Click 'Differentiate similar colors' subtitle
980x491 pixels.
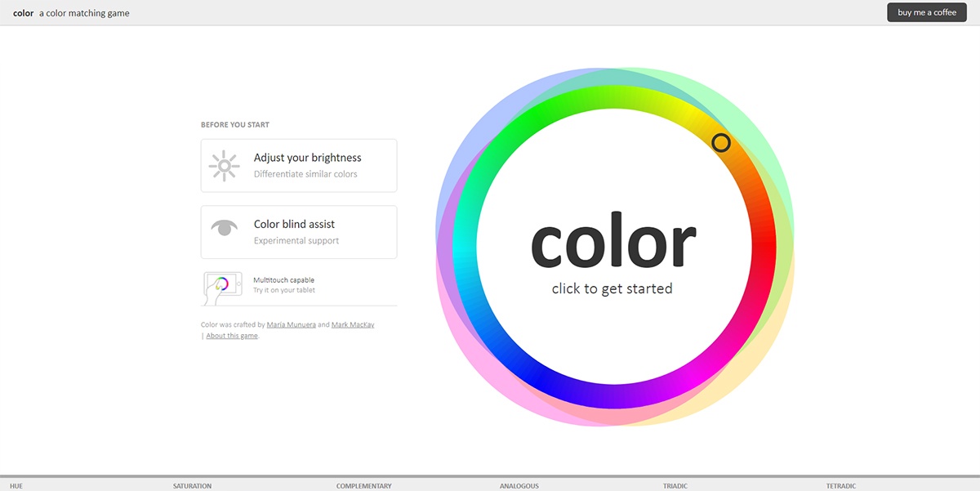(x=305, y=174)
